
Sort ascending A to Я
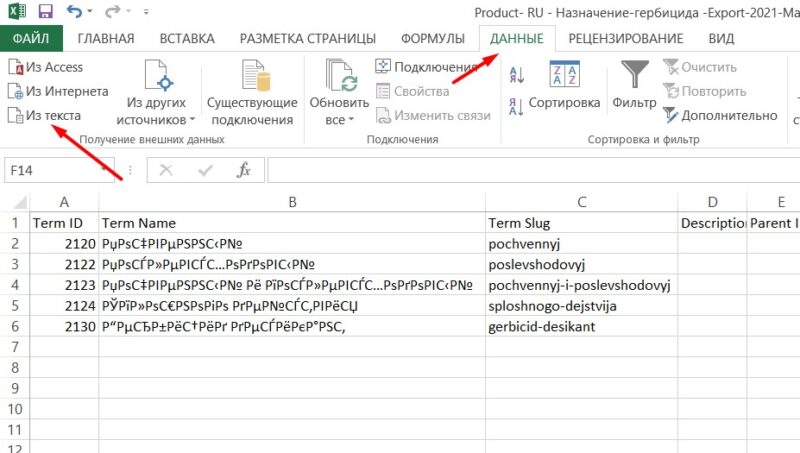pos(516,75)
